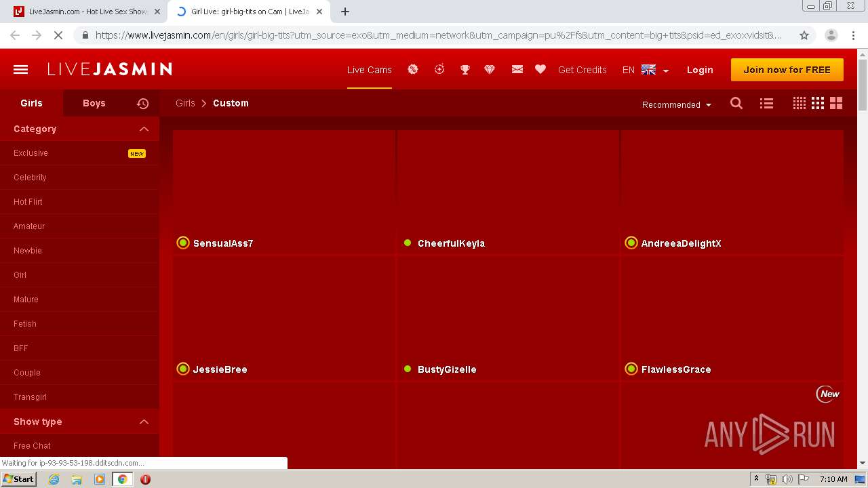Open JessieBree performer card
This screenshot has height=488, width=868.
(x=284, y=318)
